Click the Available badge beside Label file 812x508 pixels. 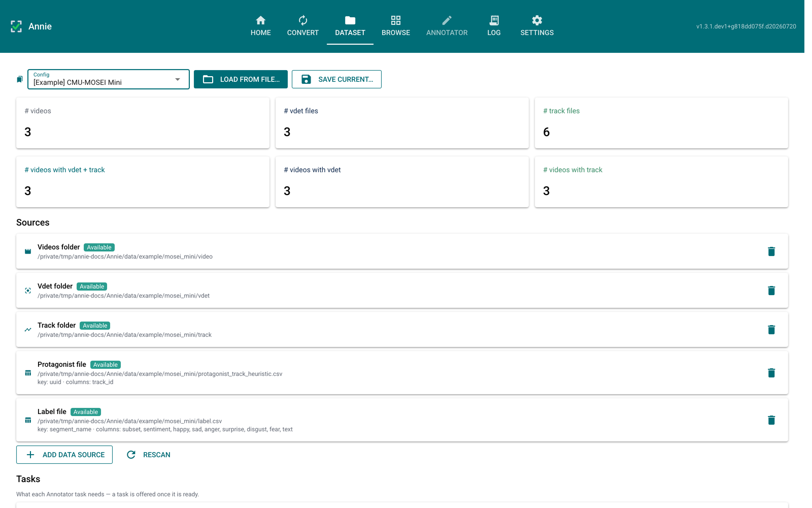pyautogui.click(x=86, y=412)
